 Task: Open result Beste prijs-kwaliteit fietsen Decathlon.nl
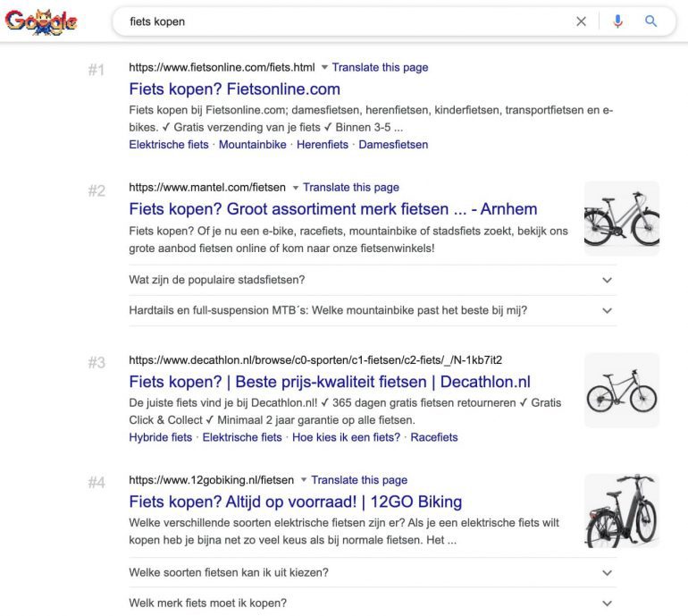(330, 382)
